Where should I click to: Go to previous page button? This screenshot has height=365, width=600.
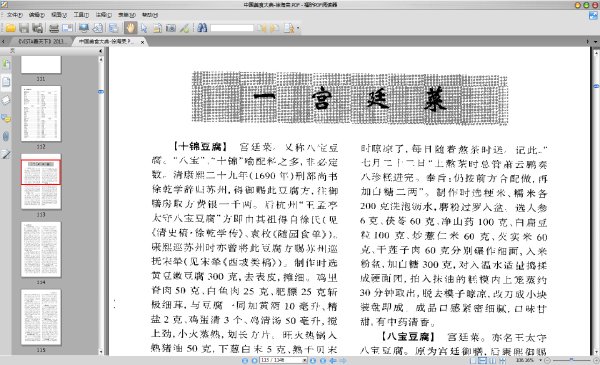point(254,360)
